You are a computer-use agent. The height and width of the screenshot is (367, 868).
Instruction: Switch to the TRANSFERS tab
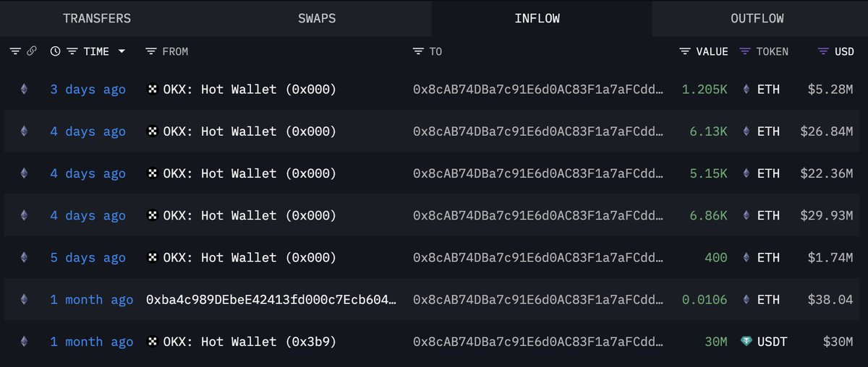point(97,18)
